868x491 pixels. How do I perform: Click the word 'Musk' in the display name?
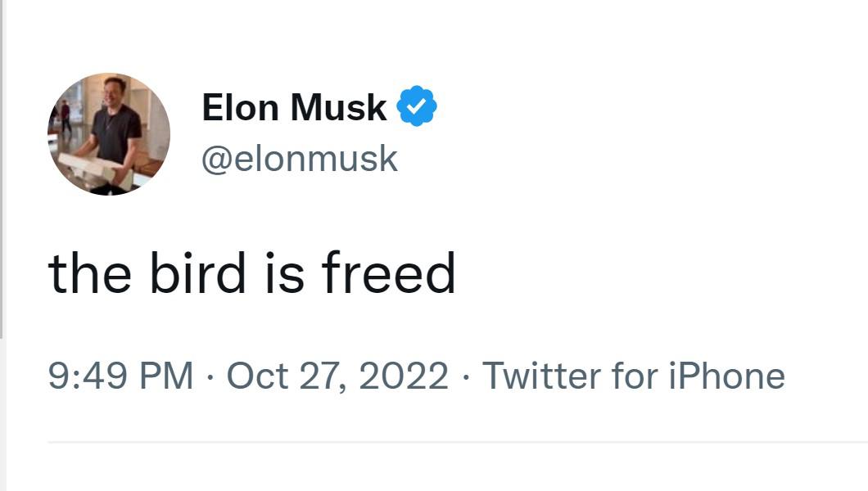click(x=338, y=106)
